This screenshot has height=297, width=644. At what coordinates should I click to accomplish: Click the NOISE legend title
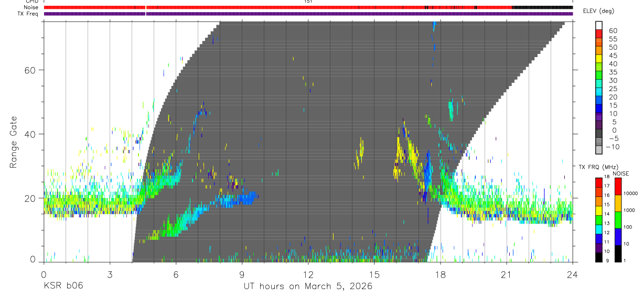(620, 173)
